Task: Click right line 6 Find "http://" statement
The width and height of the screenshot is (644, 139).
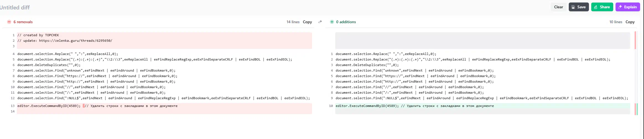Action: [415, 82]
